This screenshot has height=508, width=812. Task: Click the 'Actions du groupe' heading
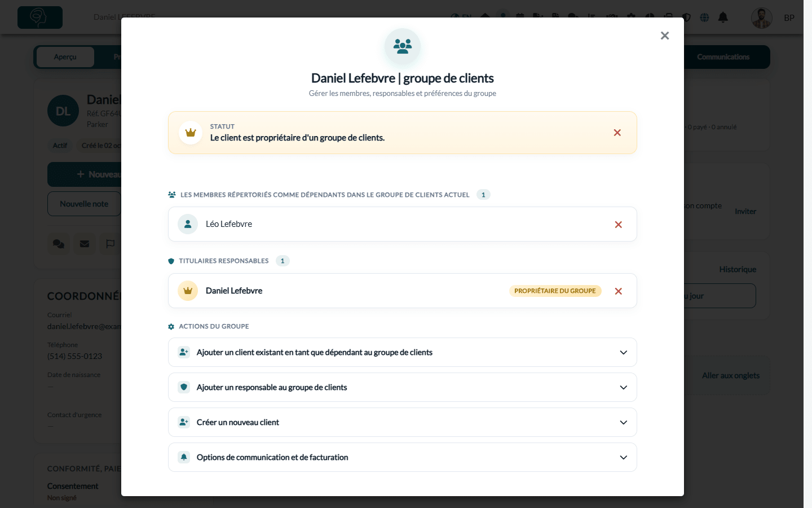214,326
